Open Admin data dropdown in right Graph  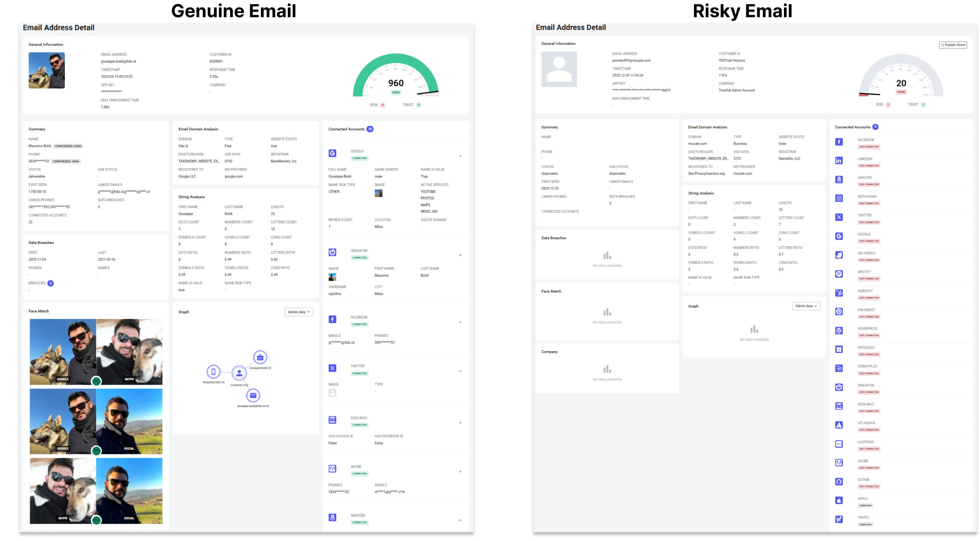pyautogui.click(x=806, y=306)
